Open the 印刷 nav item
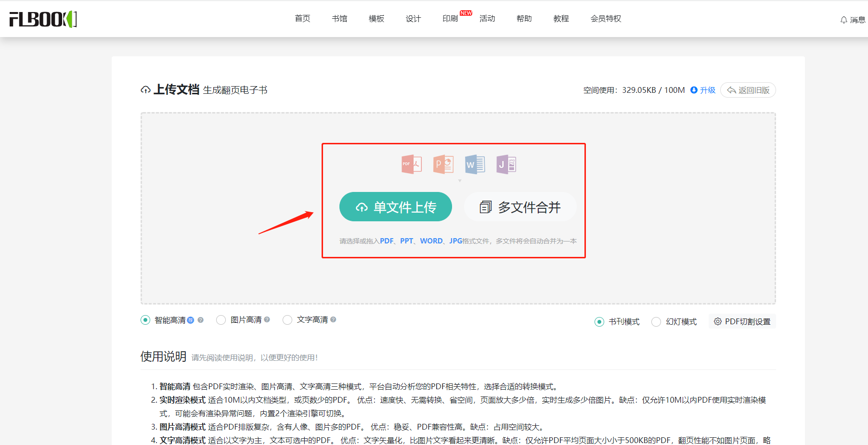 click(x=450, y=19)
